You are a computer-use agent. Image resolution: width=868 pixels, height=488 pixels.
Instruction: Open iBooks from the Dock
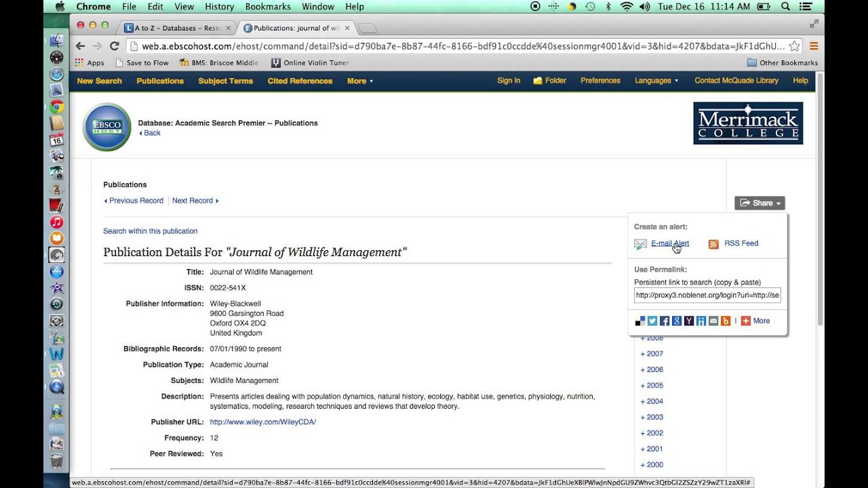[x=56, y=238]
